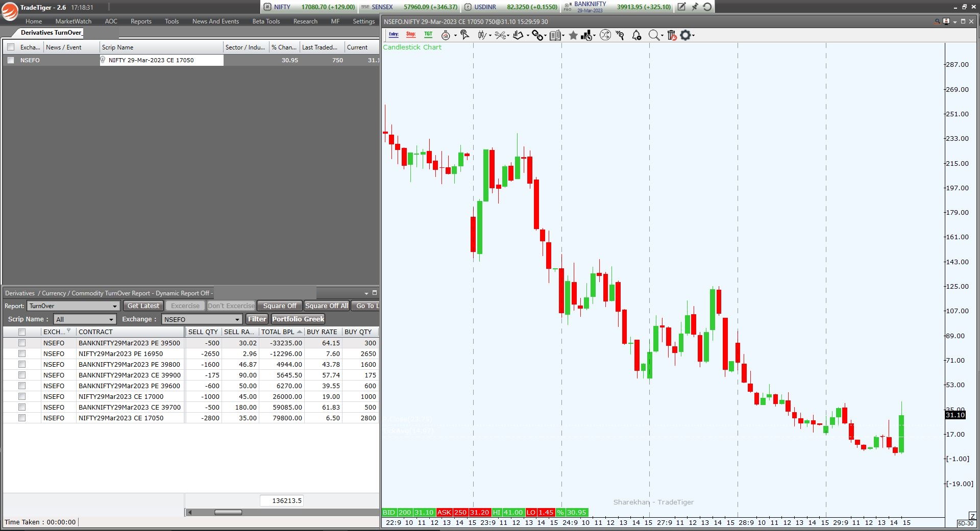Click the Get Latest button
The image size is (980, 531).
point(143,306)
